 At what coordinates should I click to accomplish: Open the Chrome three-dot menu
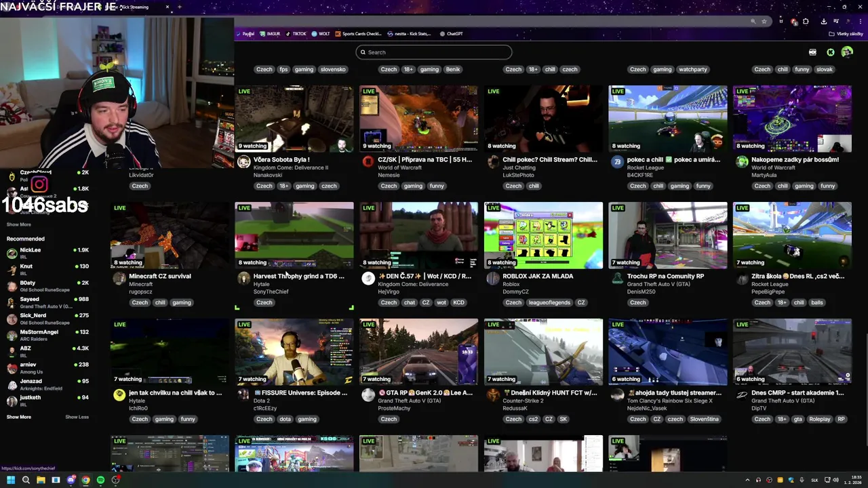click(x=861, y=21)
